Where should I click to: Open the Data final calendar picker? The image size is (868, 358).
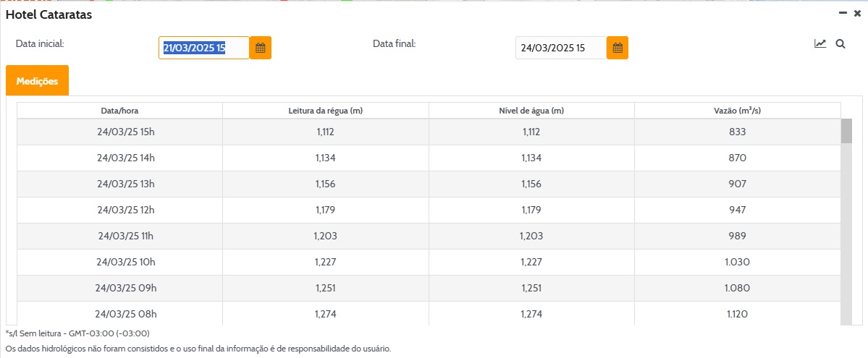pyautogui.click(x=617, y=48)
